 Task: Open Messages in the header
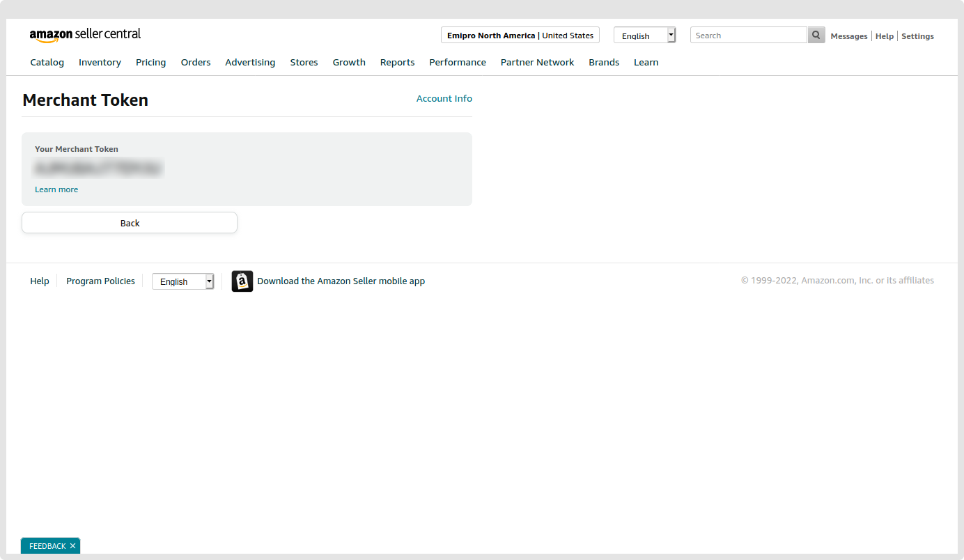(x=849, y=36)
